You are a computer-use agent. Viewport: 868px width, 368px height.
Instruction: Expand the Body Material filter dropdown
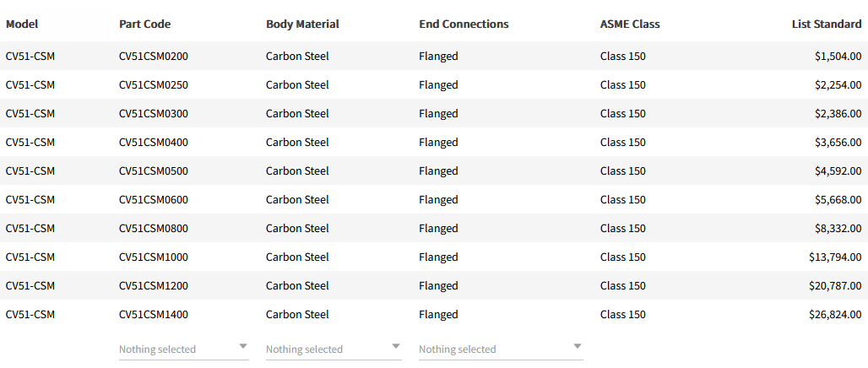point(333,349)
